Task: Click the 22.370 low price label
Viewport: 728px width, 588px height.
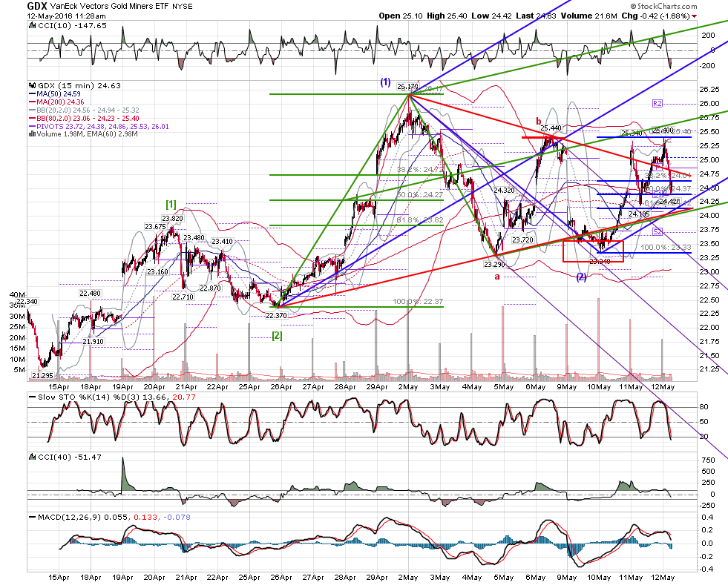Action: [276, 315]
